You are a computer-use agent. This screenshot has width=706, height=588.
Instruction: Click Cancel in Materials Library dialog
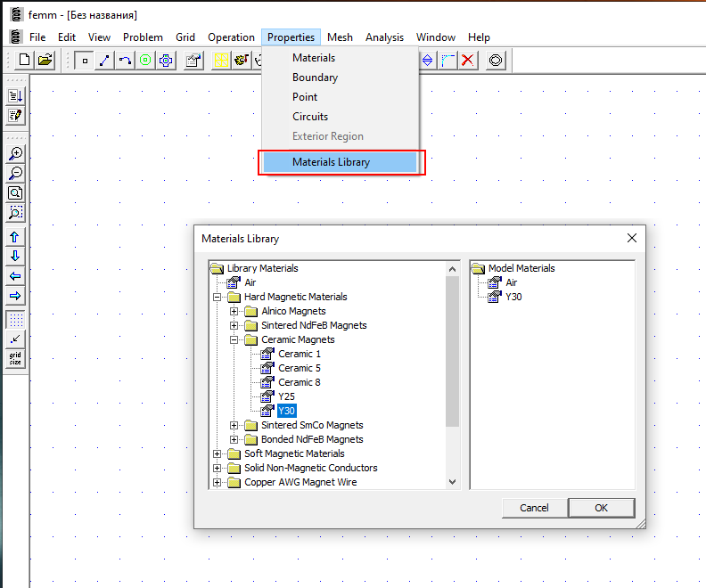click(x=535, y=508)
